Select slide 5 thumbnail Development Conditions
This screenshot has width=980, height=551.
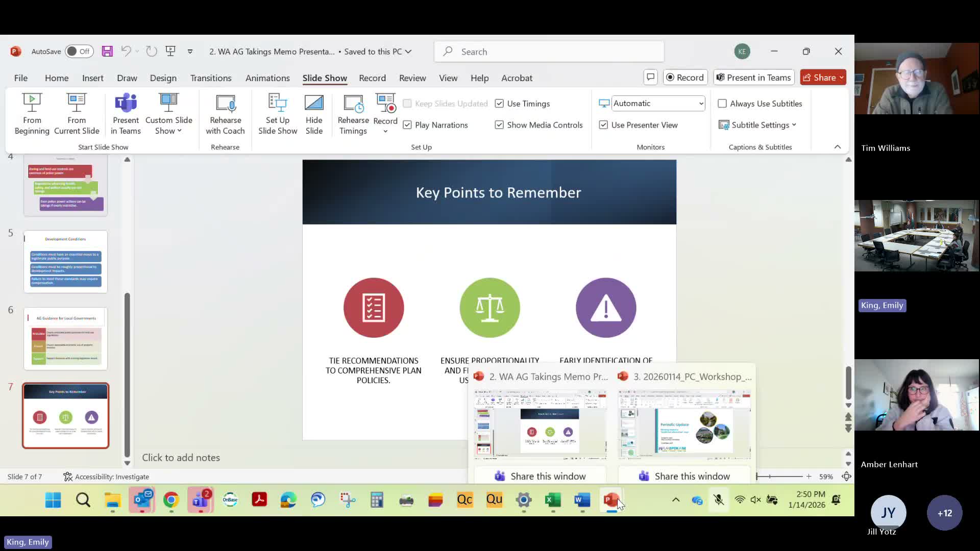click(x=66, y=262)
